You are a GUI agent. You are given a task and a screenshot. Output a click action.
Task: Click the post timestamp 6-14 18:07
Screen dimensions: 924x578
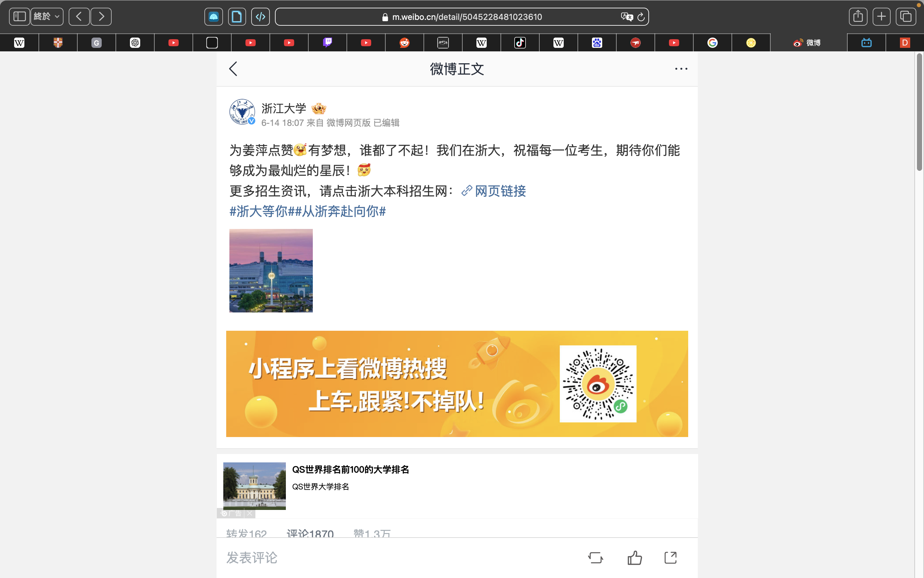[x=283, y=123]
